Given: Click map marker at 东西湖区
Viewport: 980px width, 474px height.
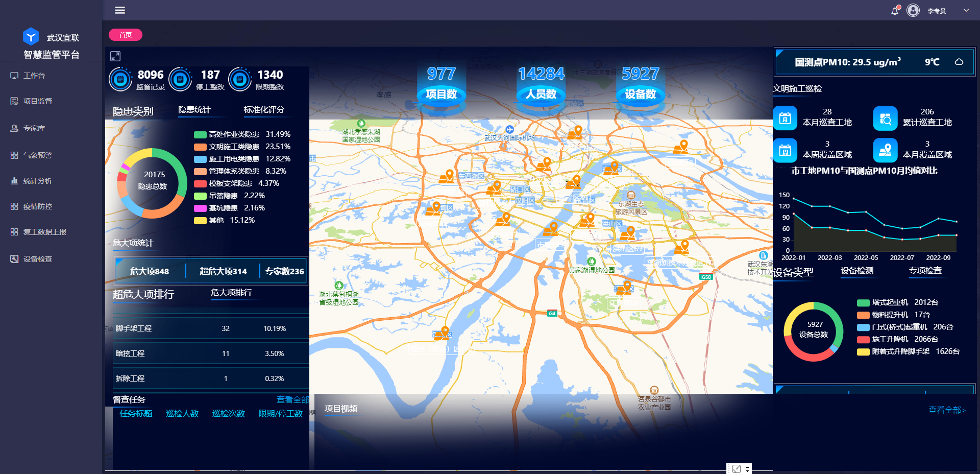Looking at the screenshot, I should tap(447, 176).
